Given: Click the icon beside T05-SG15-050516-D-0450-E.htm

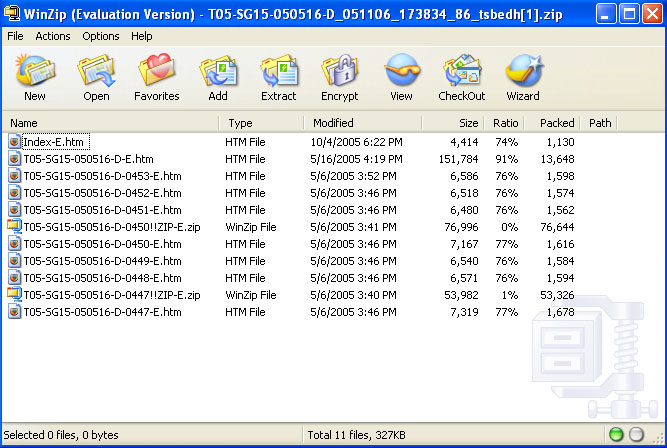Looking at the screenshot, I should click(x=14, y=244).
